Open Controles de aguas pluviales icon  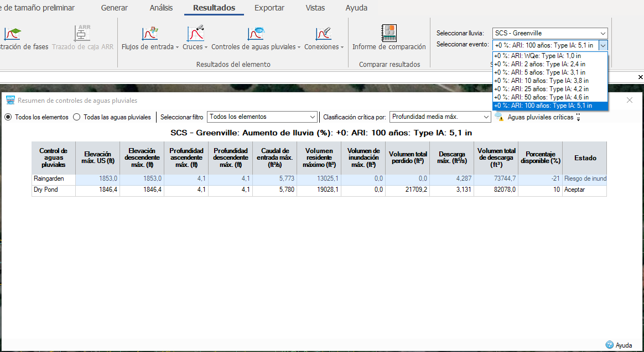[x=256, y=34]
